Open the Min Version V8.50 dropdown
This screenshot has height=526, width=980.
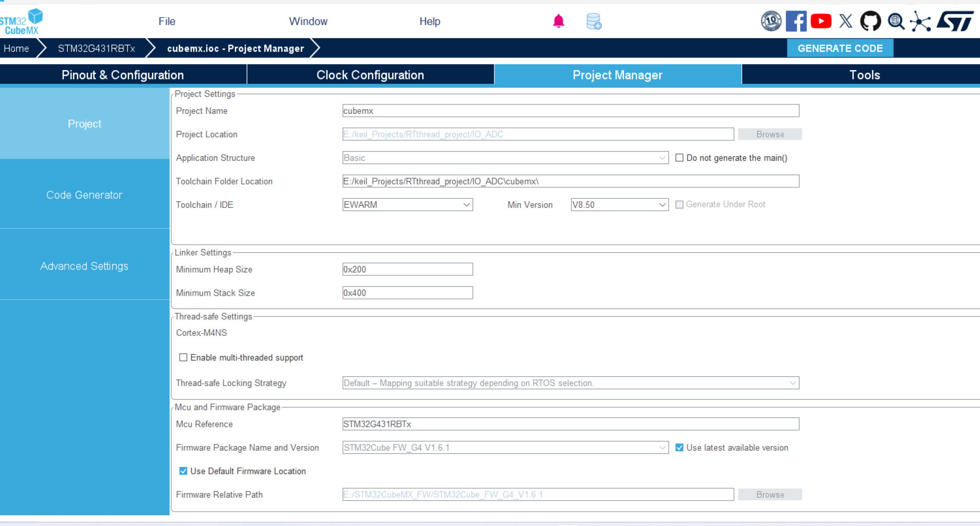point(620,205)
